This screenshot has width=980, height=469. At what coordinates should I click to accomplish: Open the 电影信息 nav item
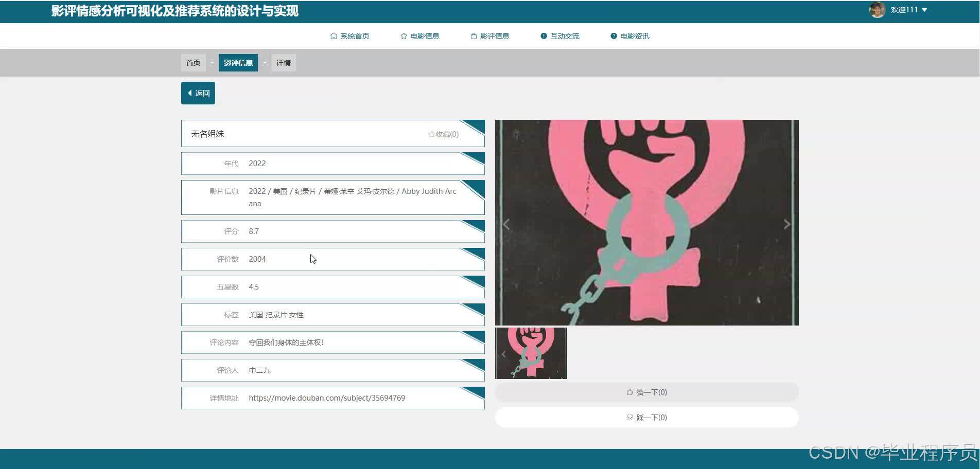point(420,36)
